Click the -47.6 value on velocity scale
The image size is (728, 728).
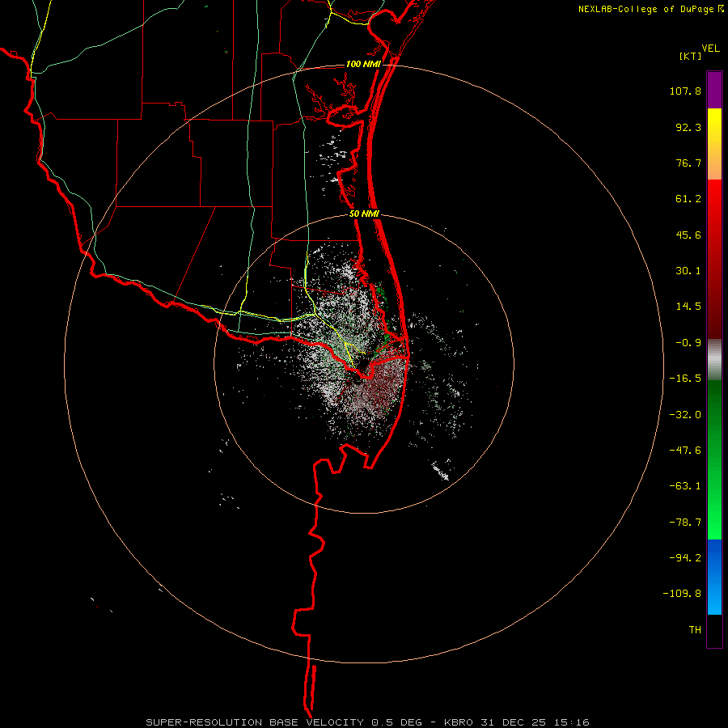pyautogui.click(x=685, y=451)
